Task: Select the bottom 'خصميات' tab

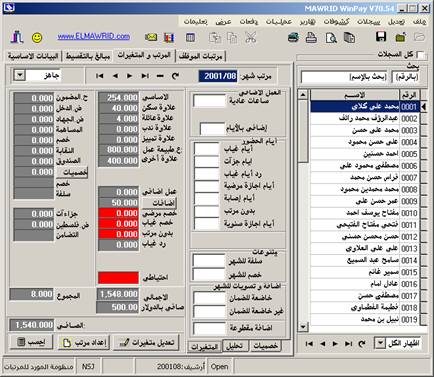Action: pyautogui.click(x=265, y=346)
